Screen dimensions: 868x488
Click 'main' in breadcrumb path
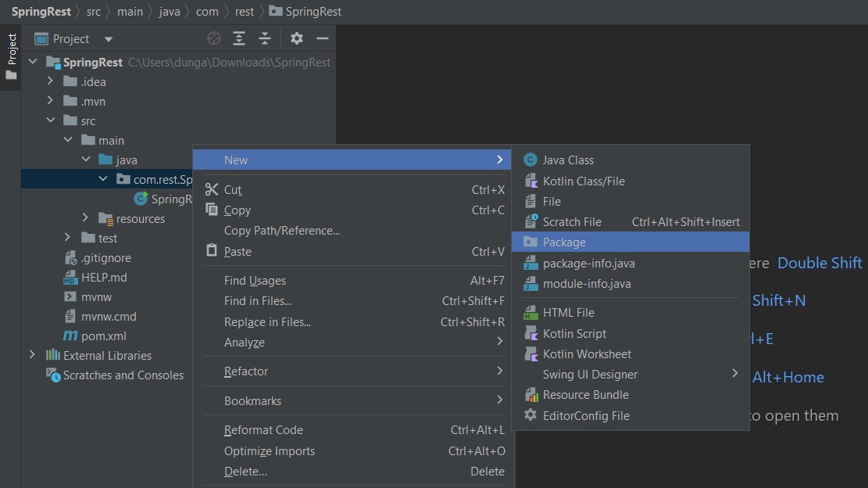tap(130, 11)
